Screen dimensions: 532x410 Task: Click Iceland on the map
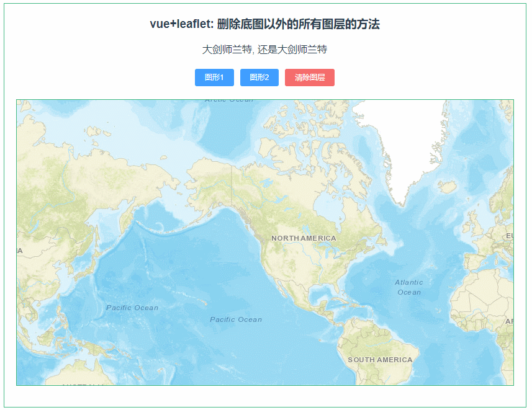(x=446, y=187)
